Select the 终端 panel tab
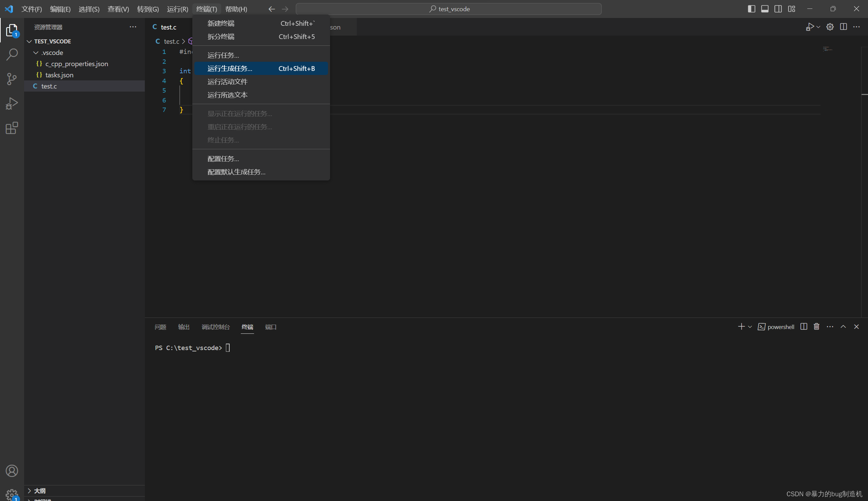 (247, 327)
